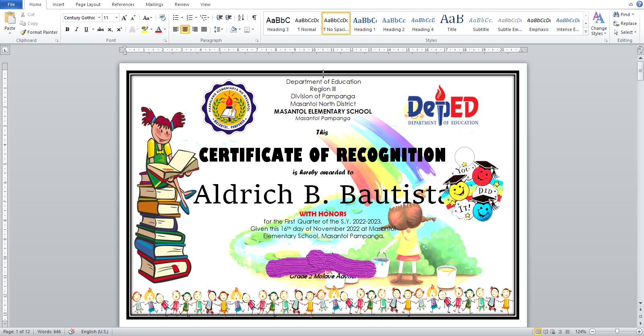Apply the Title style
Screen dimensions: 644x336
tap(452, 23)
